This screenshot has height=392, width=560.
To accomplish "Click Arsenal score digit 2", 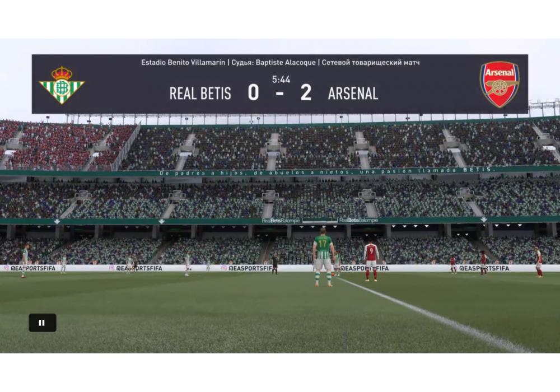I will pos(306,92).
